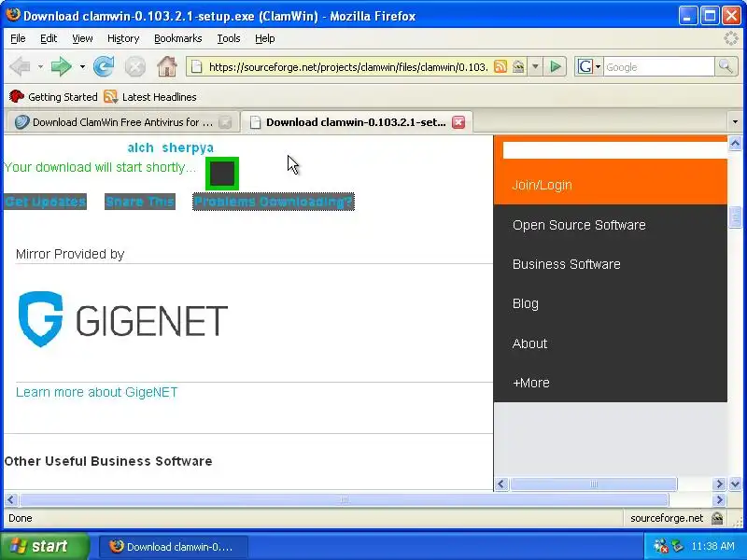Open the History menu
The width and height of the screenshot is (747, 560).
point(123,38)
